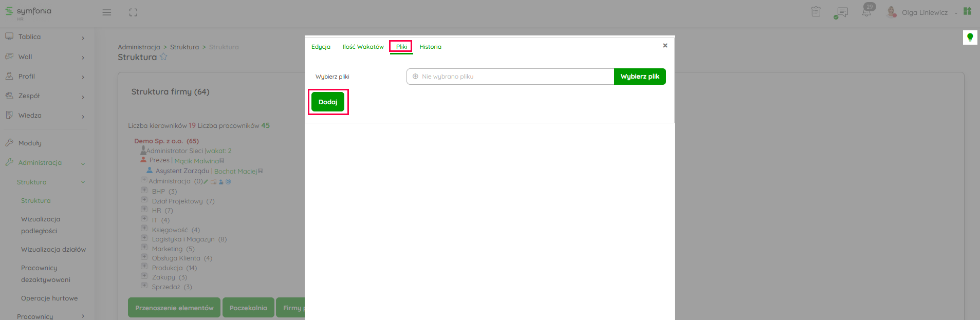Image resolution: width=980 pixels, height=320 pixels.
Task: Click the clipboard tasks icon in header
Action: [816, 12]
